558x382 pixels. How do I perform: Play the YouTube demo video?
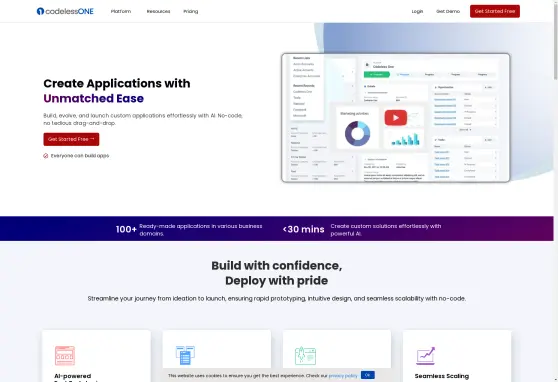395,117
